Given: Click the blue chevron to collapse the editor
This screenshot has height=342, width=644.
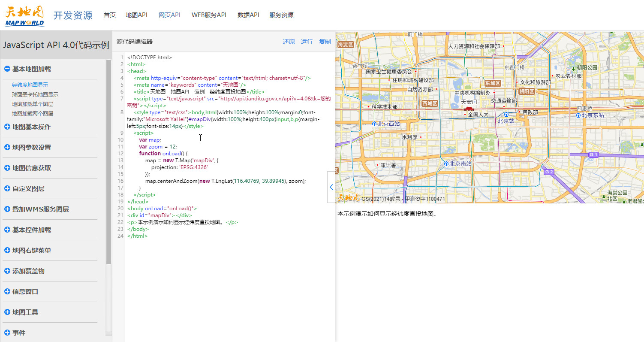Looking at the screenshot, I should coord(331,187).
